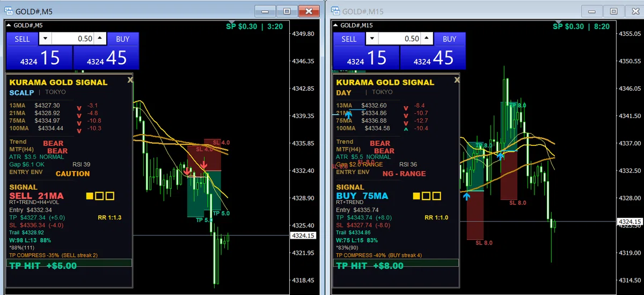Click the filled yellow signal strength square in M5 panel
This screenshot has height=295, width=644.
point(90,197)
